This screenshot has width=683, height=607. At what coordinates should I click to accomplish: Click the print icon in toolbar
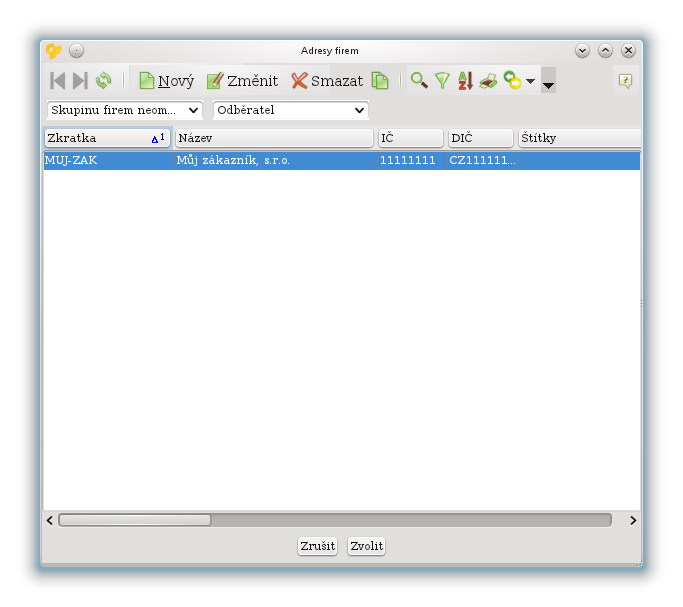tap(488, 81)
